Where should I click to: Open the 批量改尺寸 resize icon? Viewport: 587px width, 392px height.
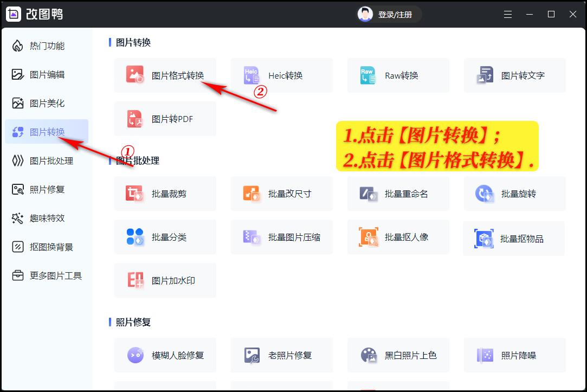coord(251,194)
